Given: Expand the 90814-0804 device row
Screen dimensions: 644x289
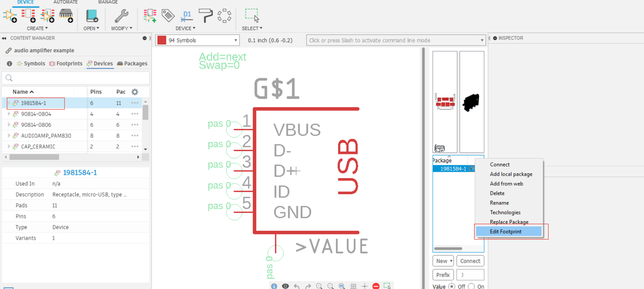Looking at the screenshot, I should [9, 114].
